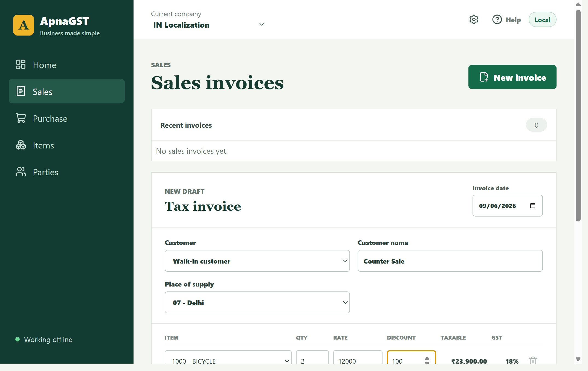588x371 pixels.
Task: Click the Items cubes icon
Action: point(21,145)
